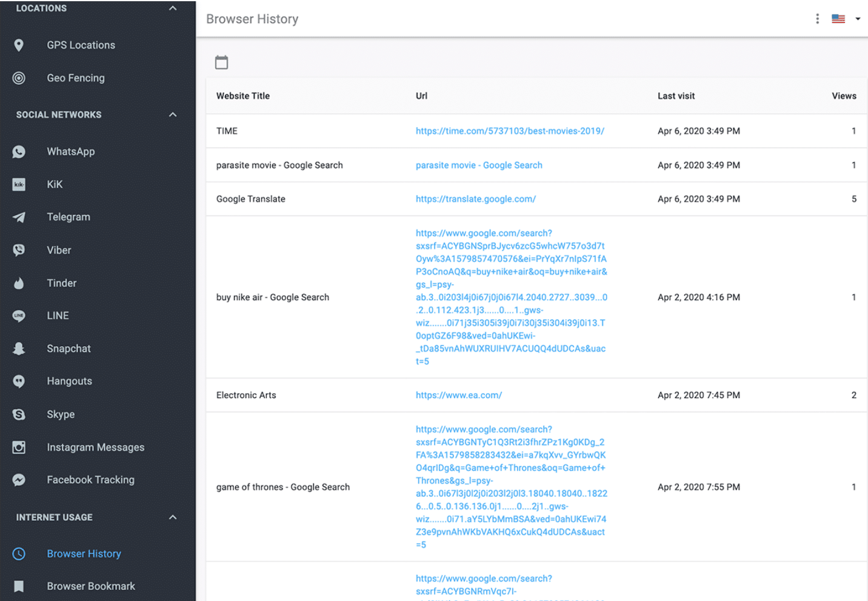This screenshot has width=868, height=601.
Task: Open the parasite movie Google Search link
Action: [x=479, y=165]
